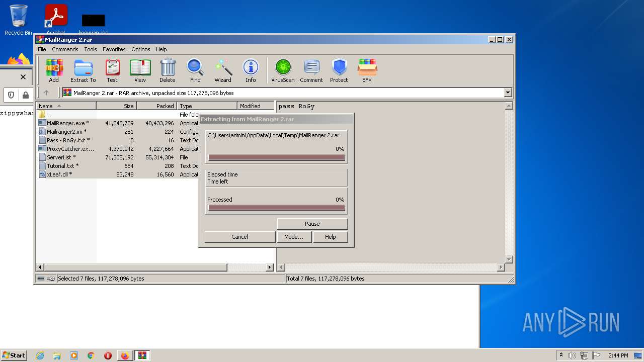Open the Help menu
This screenshot has height=362, width=644.
coord(161,49)
